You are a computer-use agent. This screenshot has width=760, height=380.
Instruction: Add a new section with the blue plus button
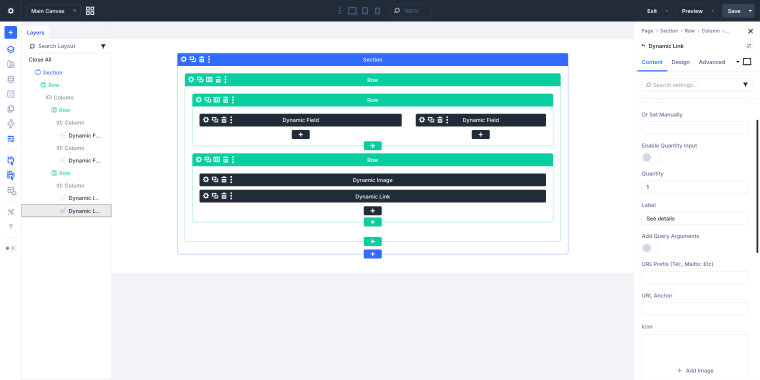point(372,254)
